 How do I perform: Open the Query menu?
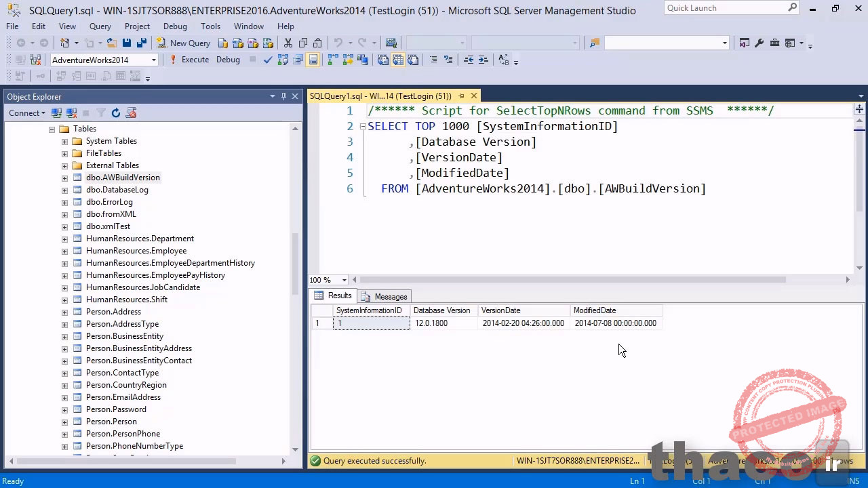[x=100, y=26]
